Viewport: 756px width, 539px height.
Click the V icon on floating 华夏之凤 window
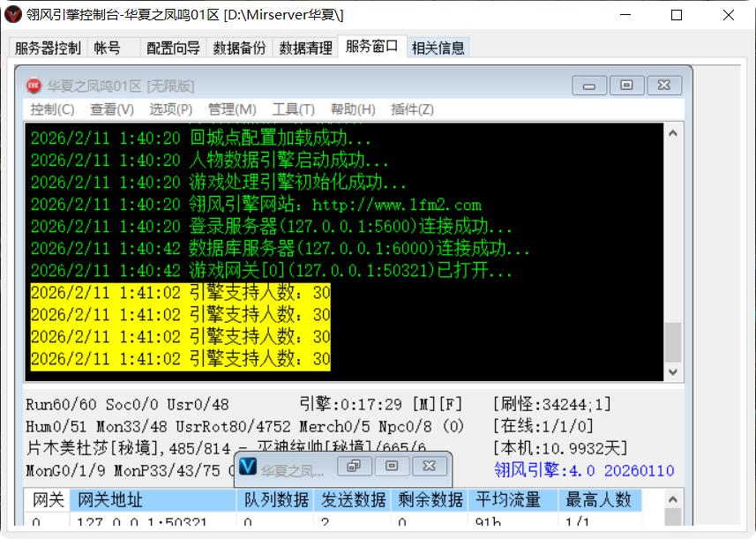click(x=250, y=466)
